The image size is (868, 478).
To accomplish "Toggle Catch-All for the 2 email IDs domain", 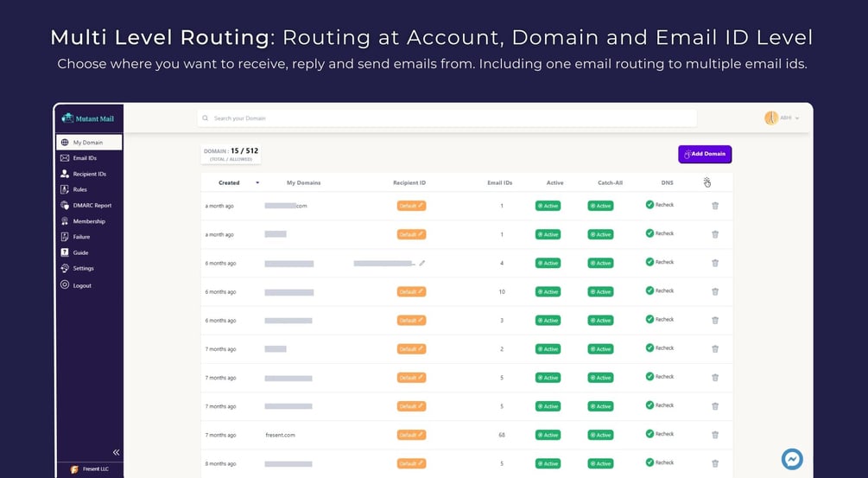I will pos(600,349).
